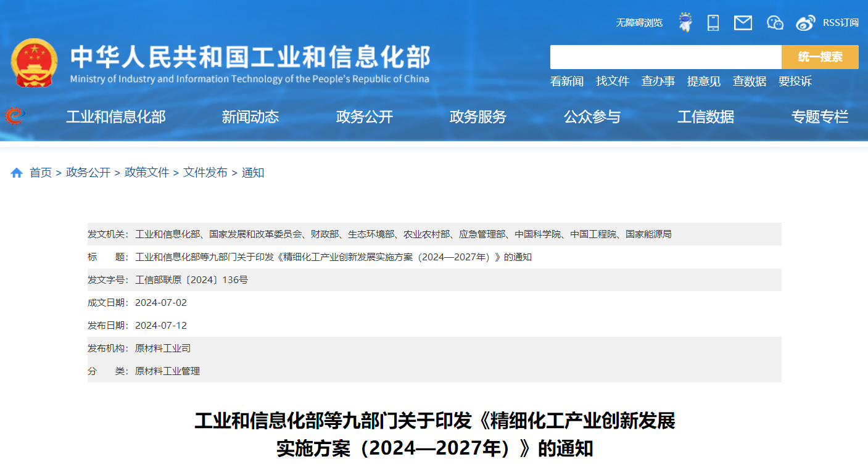Click the search input field
The image size is (868, 470).
click(666, 57)
